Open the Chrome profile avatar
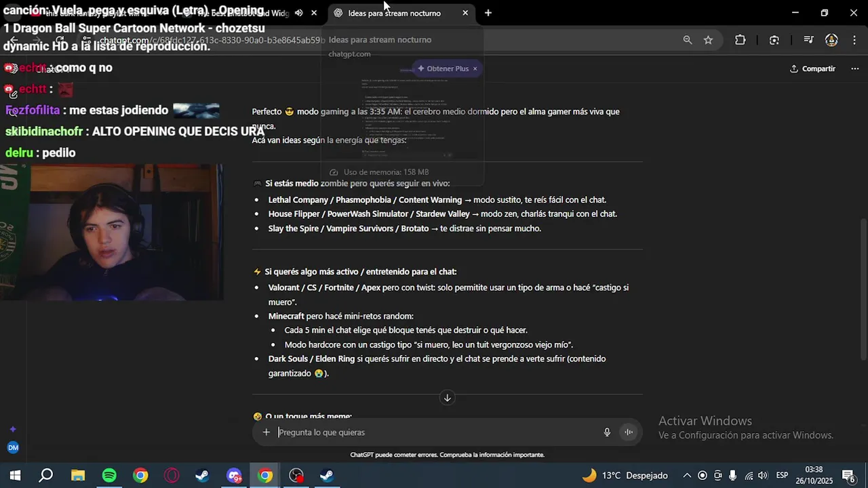 (x=831, y=40)
